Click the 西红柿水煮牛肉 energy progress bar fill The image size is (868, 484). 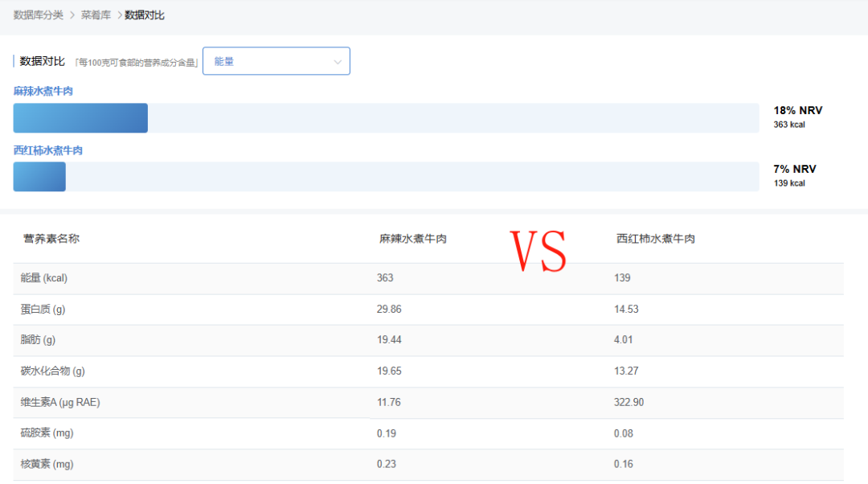(x=39, y=177)
